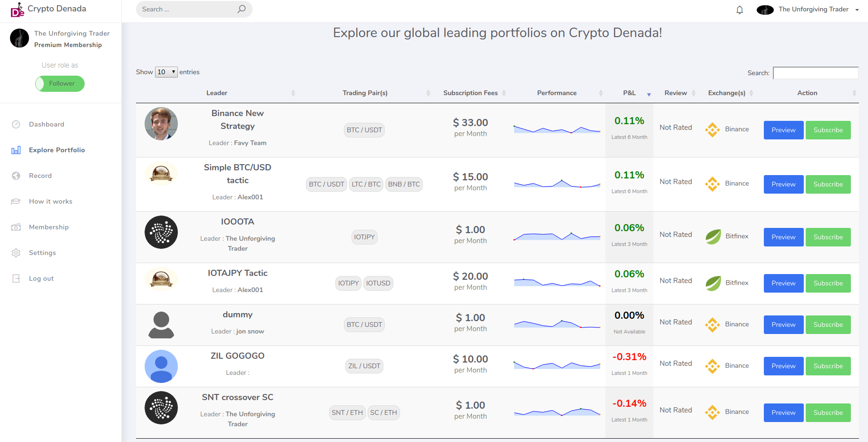
Task: Open the Dashboard from the sidebar
Action: pyautogui.click(x=16, y=124)
